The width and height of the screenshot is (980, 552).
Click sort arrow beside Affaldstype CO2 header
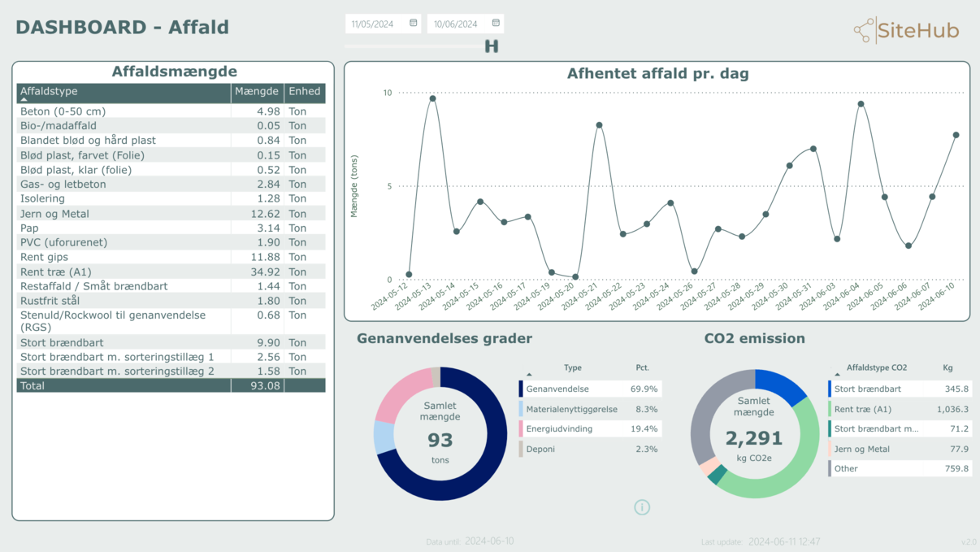tap(838, 375)
